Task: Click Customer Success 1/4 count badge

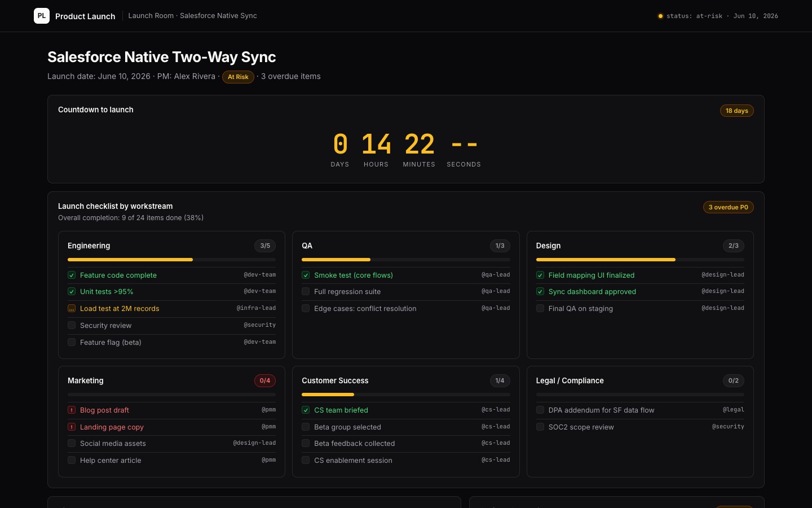Action: (x=500, y=380)
